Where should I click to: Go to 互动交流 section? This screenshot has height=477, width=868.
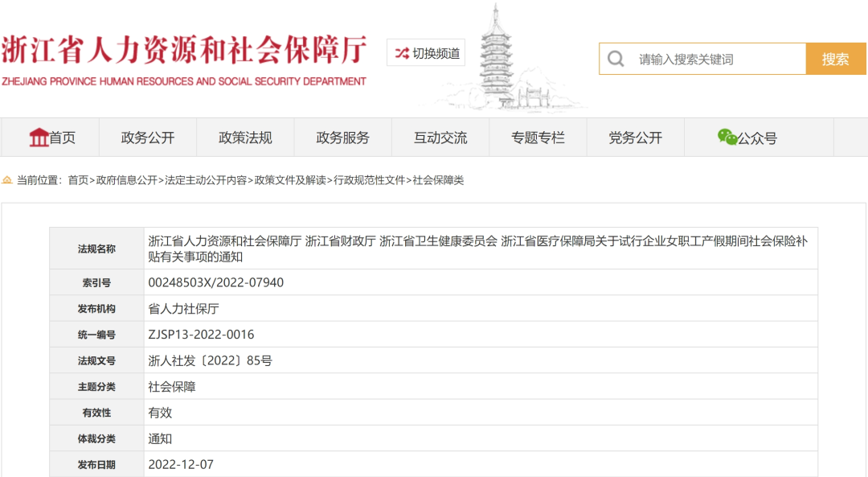440,138
